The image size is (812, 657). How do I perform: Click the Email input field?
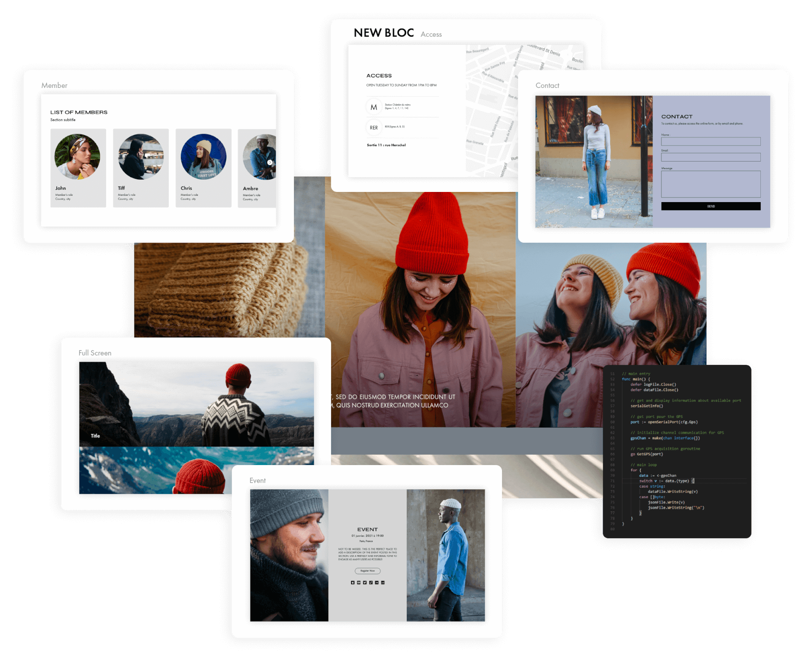(710, 157)
